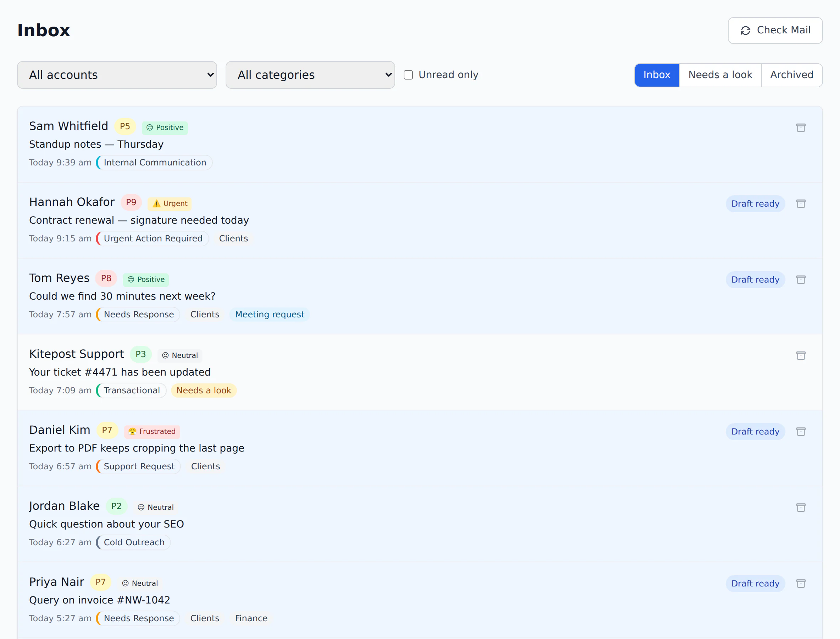Open Draft ready for Daniel Kim

pyautogui.click(x=755, y=432)
